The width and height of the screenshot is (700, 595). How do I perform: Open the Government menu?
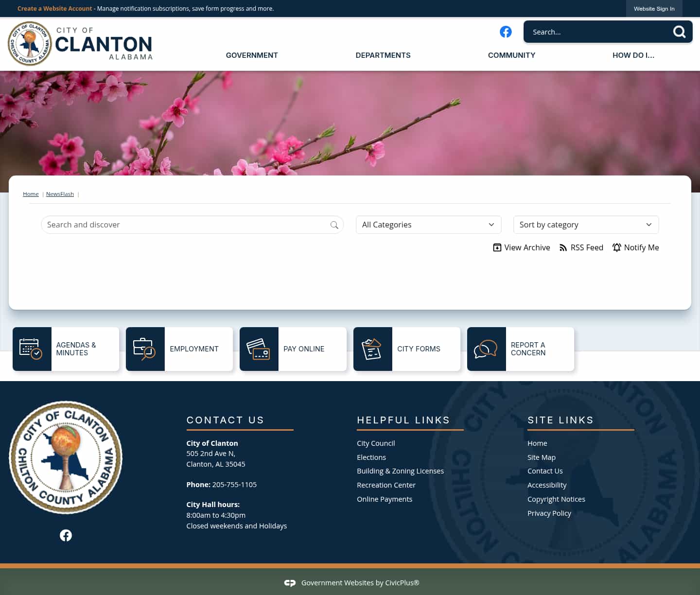tap(251, 55)
